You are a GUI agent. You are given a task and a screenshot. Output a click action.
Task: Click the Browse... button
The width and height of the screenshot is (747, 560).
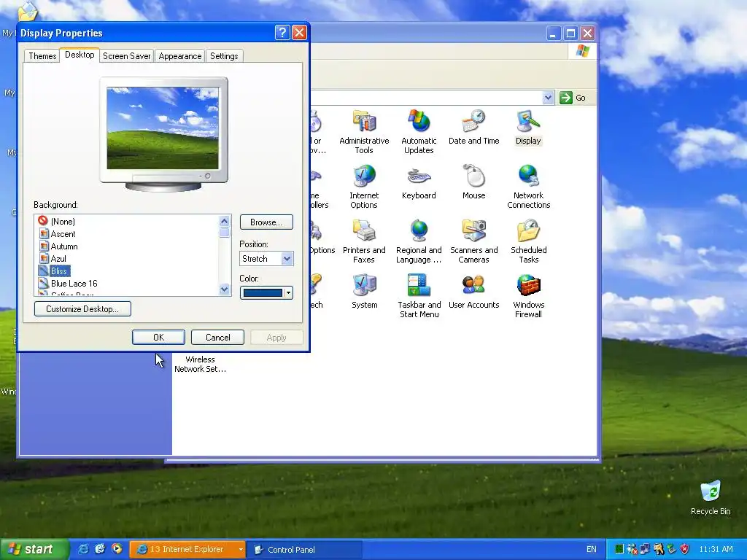point(266,222)
